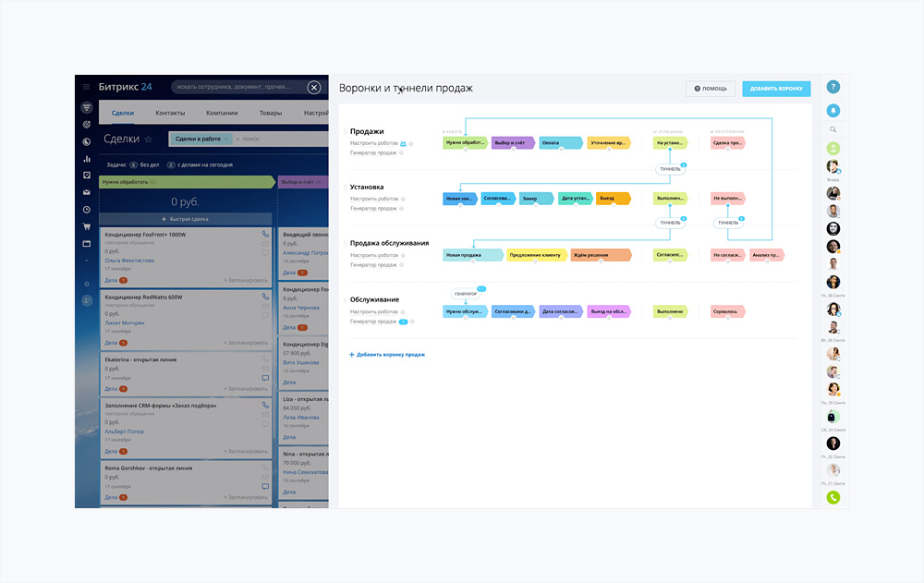Open the hamburger menu beside Битрикс 24
924x583 pixels.
pos(87,87)
